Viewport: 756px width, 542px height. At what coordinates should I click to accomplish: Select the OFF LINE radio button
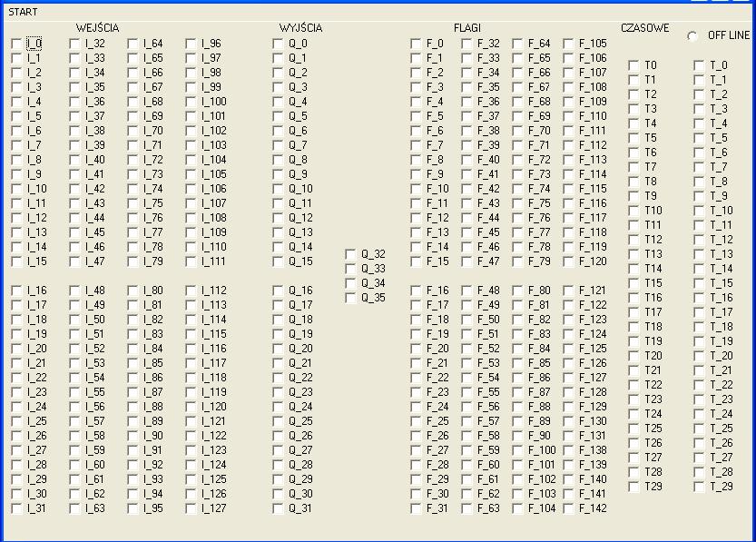[x=692, y=36]
